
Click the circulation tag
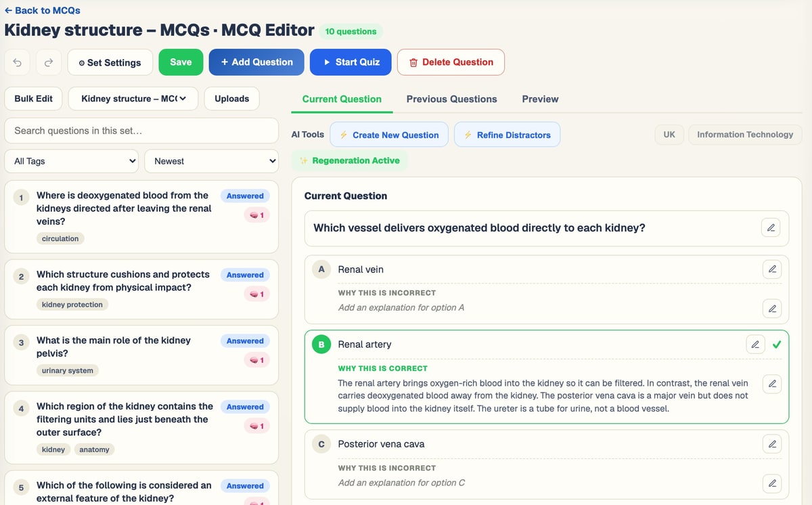[60, 239]
